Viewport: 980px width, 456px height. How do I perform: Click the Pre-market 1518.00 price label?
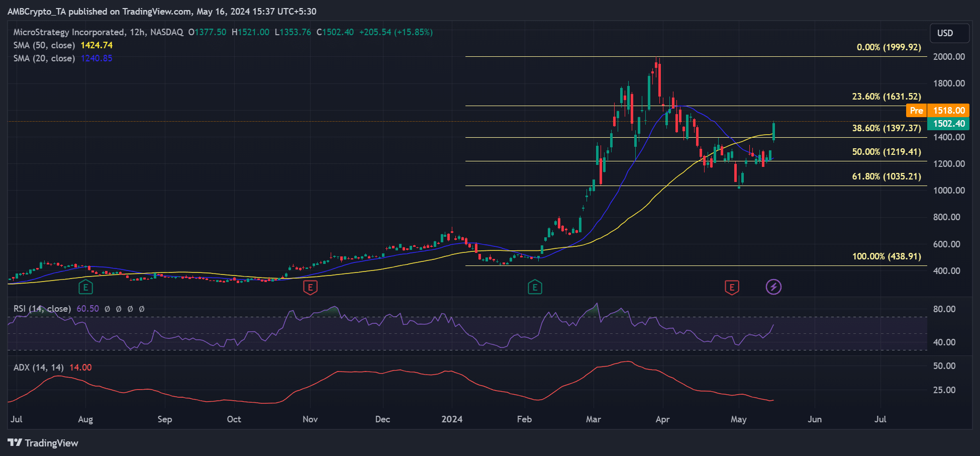pos(938,110)
